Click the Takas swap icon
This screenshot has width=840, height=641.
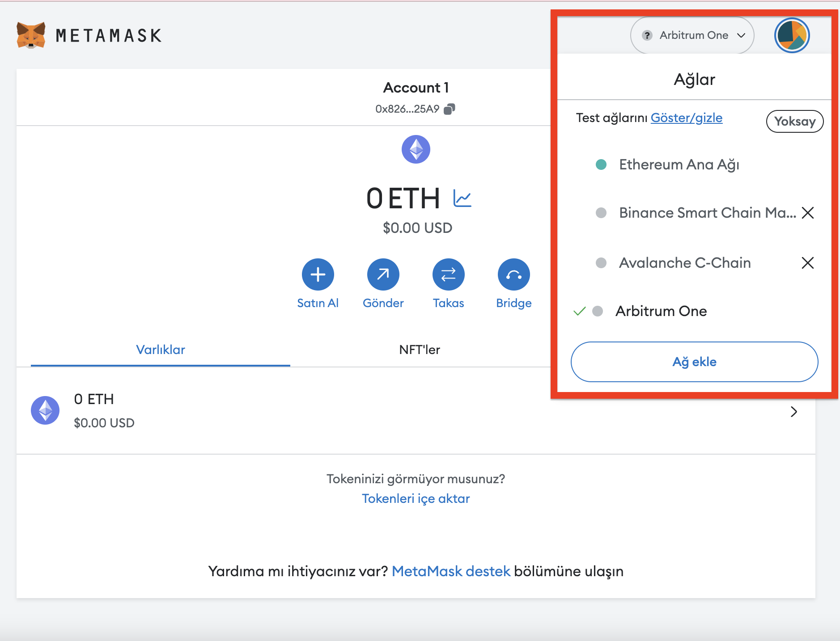(448, 274)
